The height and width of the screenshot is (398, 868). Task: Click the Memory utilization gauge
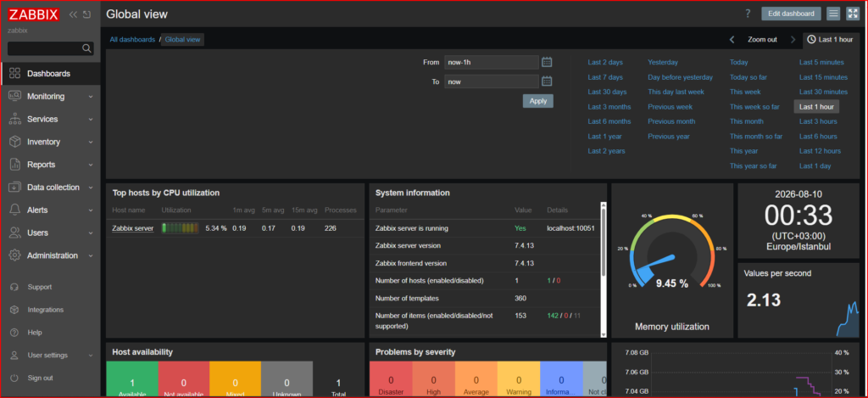pos(672,249)
